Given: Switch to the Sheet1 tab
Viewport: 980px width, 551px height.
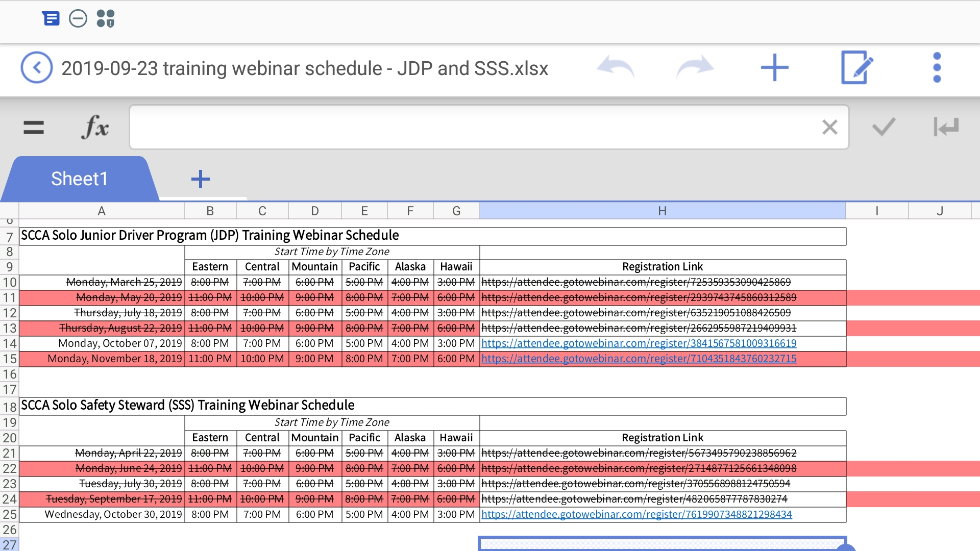Looking at the screenshot, I should [x=79, y=179].
